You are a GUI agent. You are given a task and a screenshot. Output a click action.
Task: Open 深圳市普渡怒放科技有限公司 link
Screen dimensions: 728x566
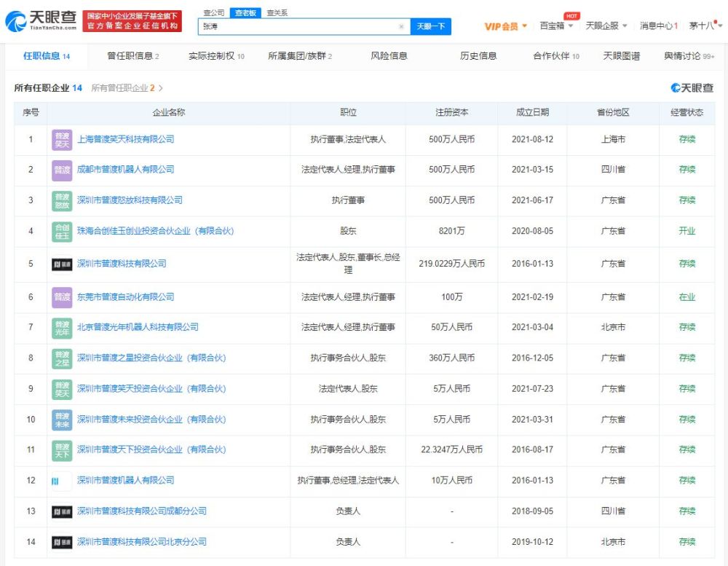130,200
